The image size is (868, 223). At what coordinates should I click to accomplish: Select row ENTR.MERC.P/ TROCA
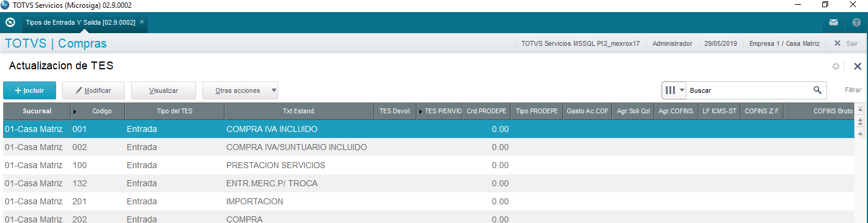tap(429, 183)
